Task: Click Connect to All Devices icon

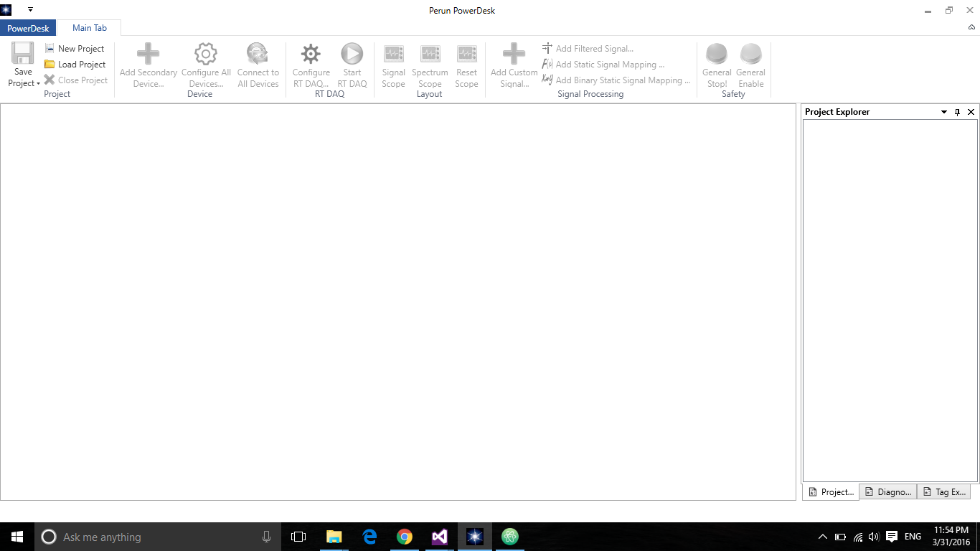Action: (258, 54)
